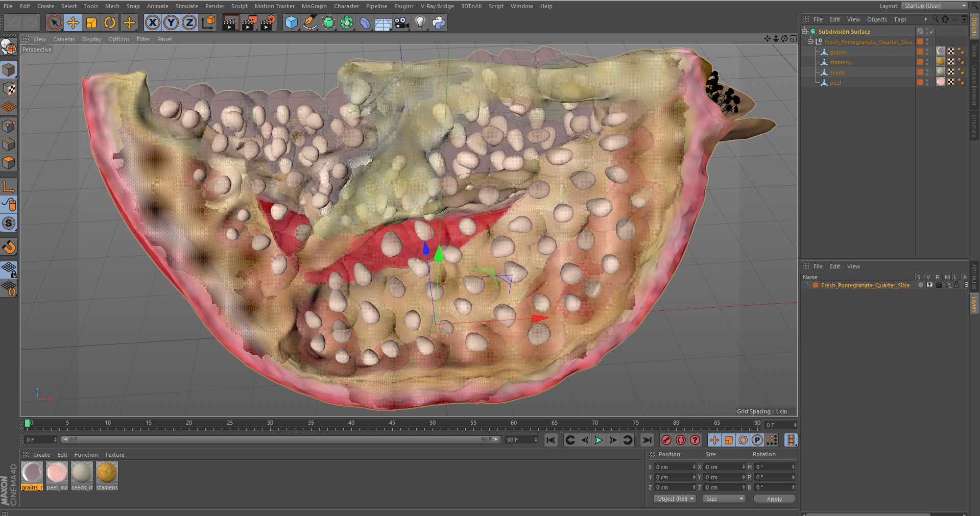Toggle Z axis lock
This screenshot has width=980, height=516.
pos(189,22)
